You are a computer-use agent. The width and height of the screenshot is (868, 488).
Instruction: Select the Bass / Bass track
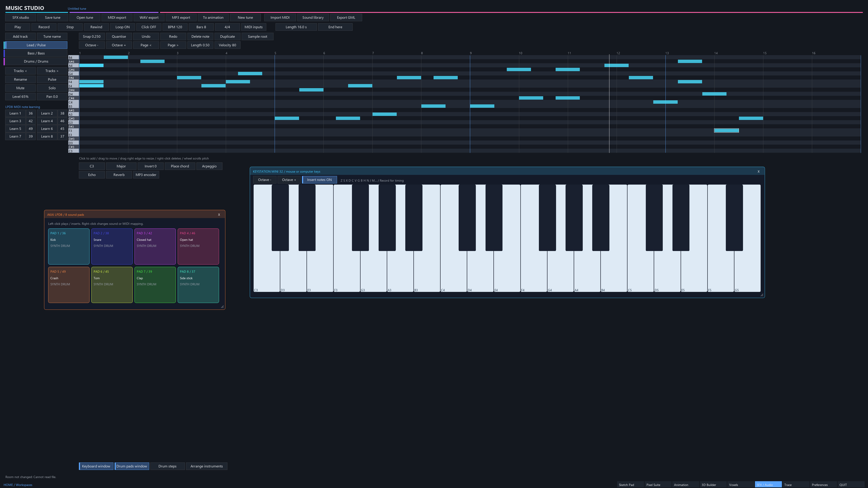click(36, 53)
